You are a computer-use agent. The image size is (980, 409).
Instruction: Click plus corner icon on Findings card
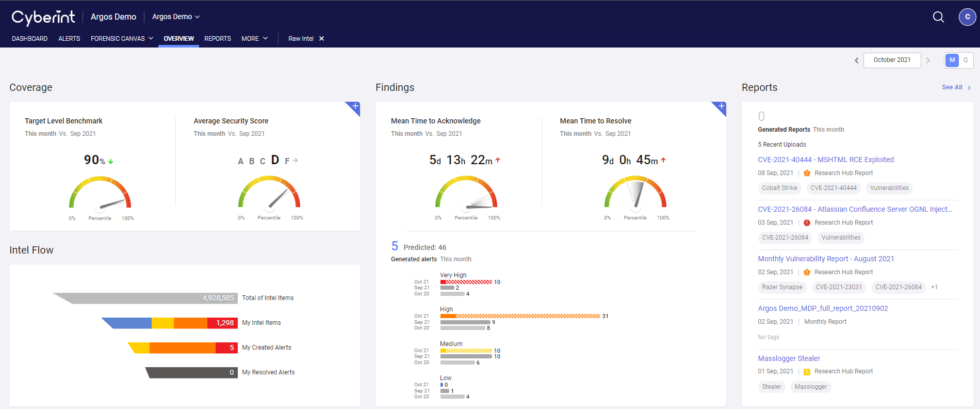pos(721,106)
